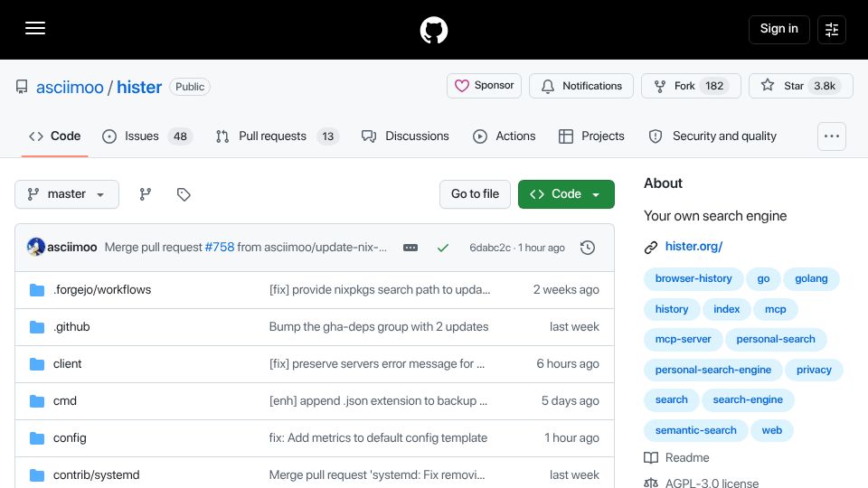The height and width of the screenshot is (488, 868).
Task: Open 'Bump the gha-deps group' commit message
Action: [379, 326]
